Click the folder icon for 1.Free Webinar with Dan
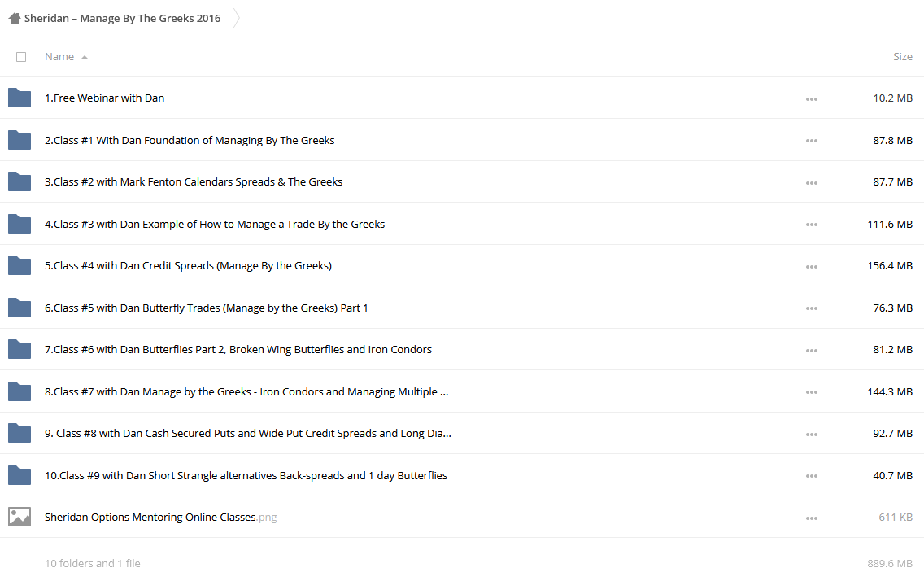The image size is (924, 581). pyautogui.click(x=20, y=98)
